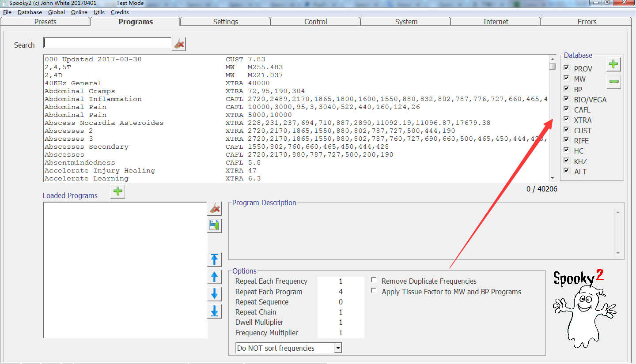636x364 pixels.
Task: Click the program list scrollbar thumb
Action: click(x=553, y=66)
